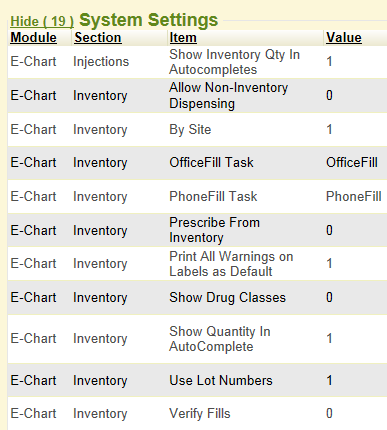
Task: Select Show Quantity In AutoComplete item
Action: [220, 339]
